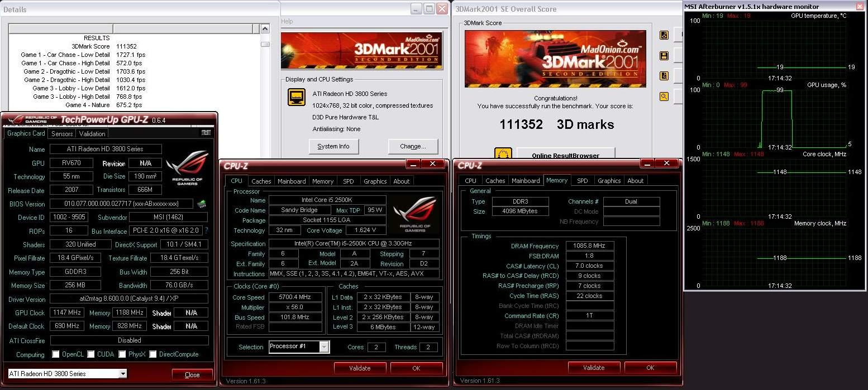Open the SPD tab in left CPU-Z window
The image size is (868, 390).
pos(348,181)
